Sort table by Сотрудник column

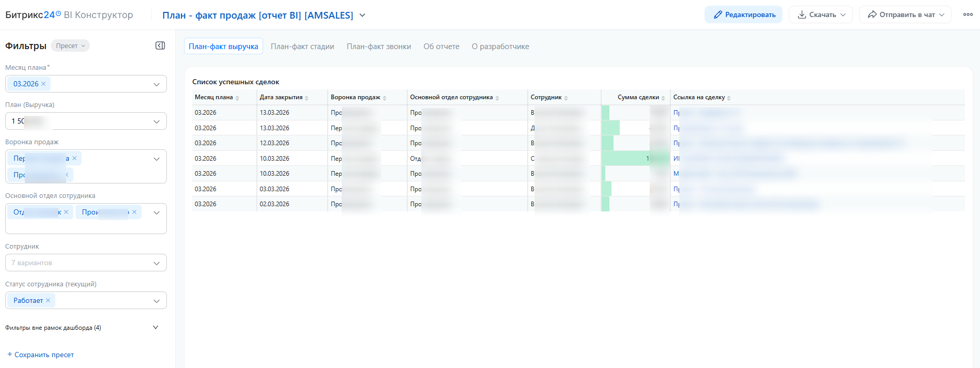[x=566, y=98]
